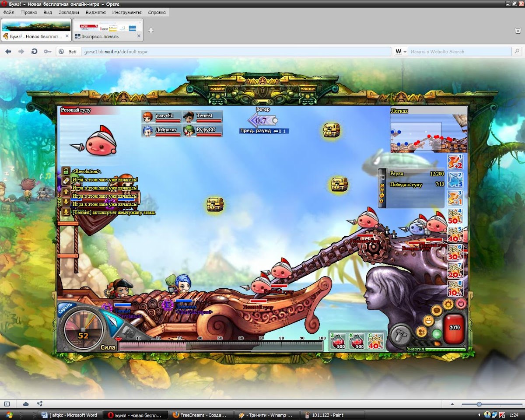Image resolution: width=525 pixels, height=420 pixels.
Task: Click the chat lock icon
Action: [66, 171]
